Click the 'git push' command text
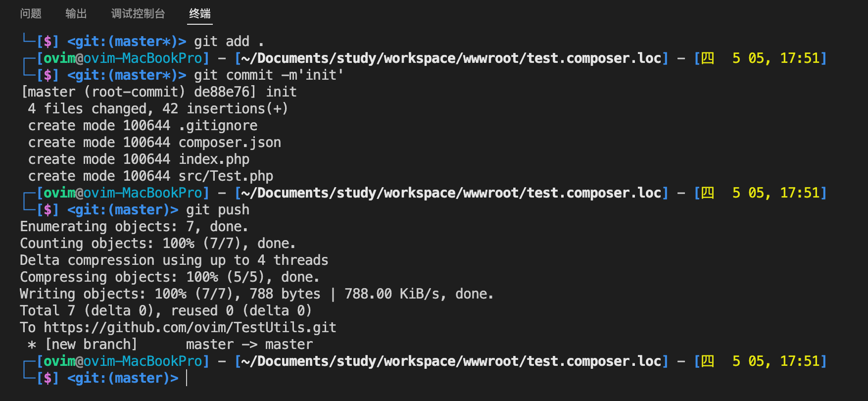The width and height of the screenshot is (868, 401). pyautogui.click(x=218, y=210)
